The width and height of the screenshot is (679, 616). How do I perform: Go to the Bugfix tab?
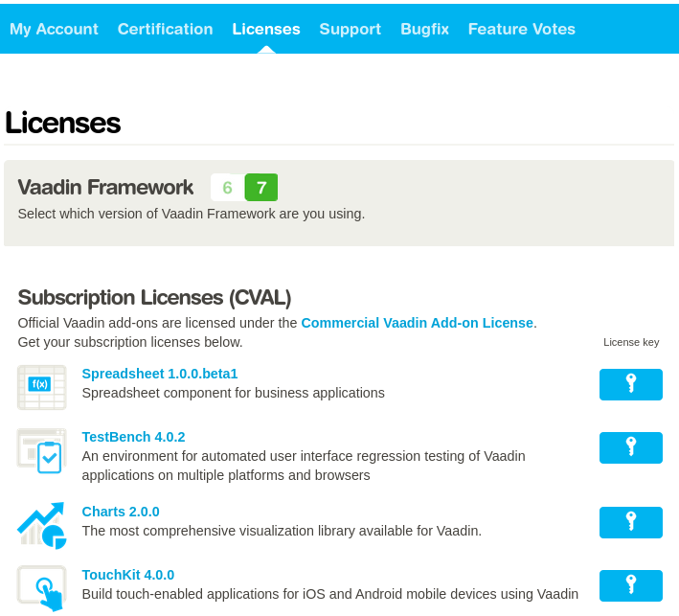424,29
